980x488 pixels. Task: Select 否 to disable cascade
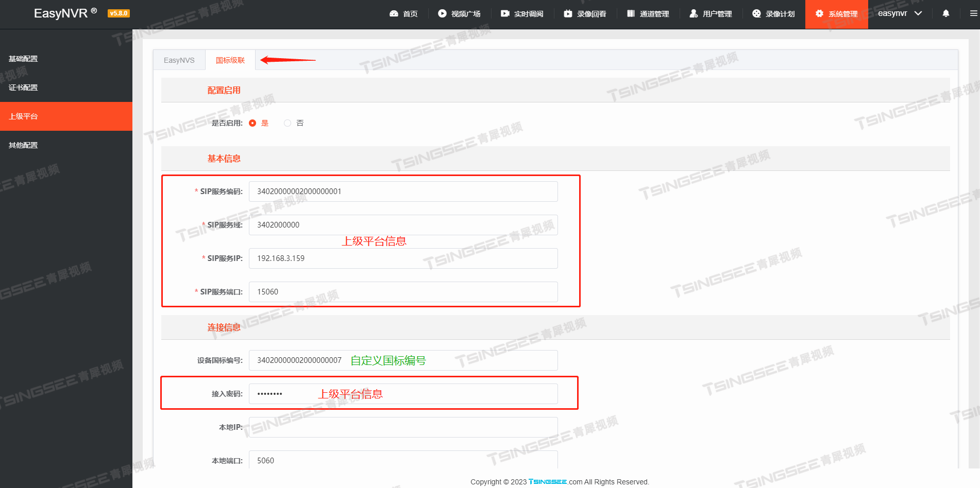pyautogui.click(x=288, y=123)
